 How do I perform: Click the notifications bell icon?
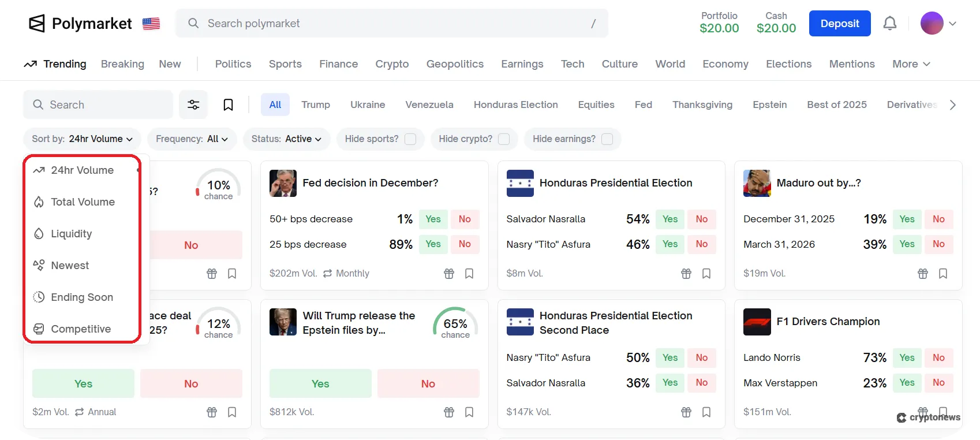click(x=890, y=24)
